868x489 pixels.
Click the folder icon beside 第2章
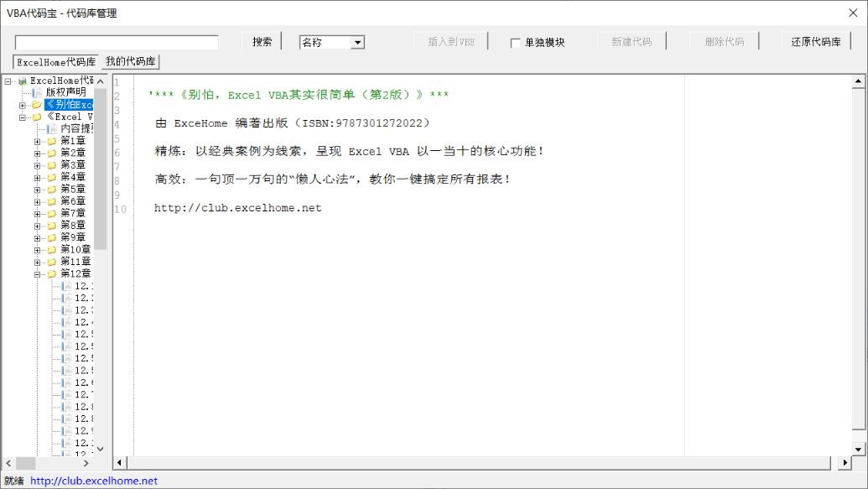(52, 153)
